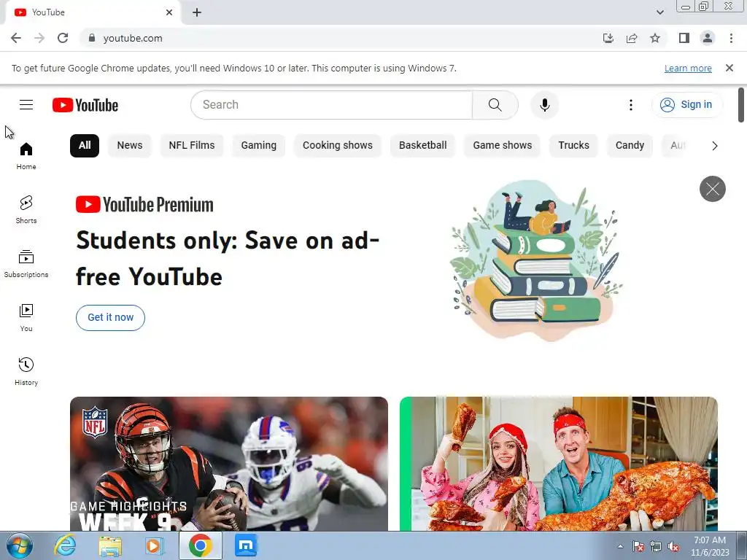The image size is (747, 560).
Task: Open Windows Media Player from taskbar
Action: point(154,545)
